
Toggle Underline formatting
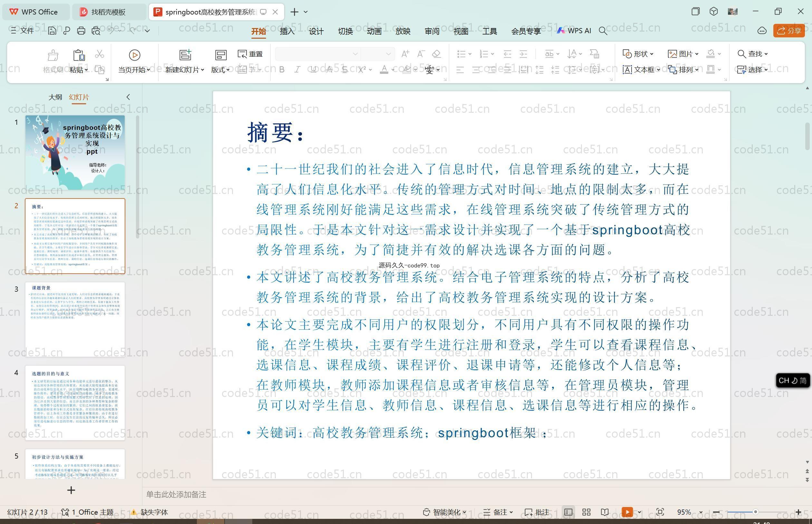pos(313,69)
